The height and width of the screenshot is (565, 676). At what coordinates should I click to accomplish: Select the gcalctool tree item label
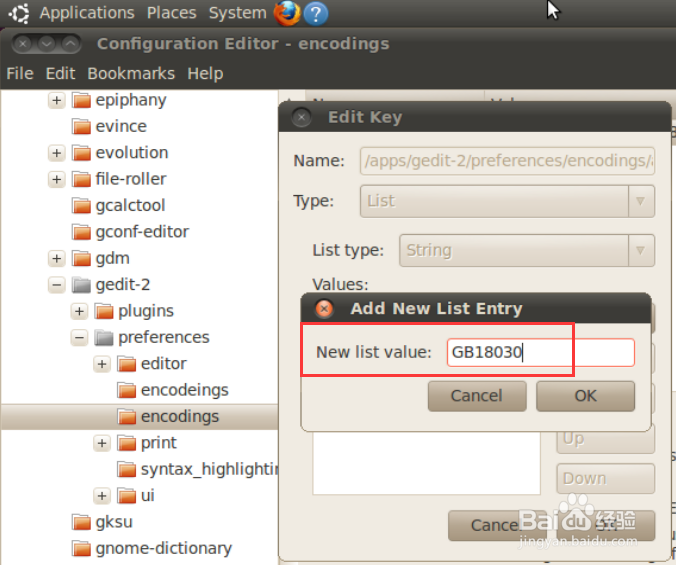coord(130,206)
